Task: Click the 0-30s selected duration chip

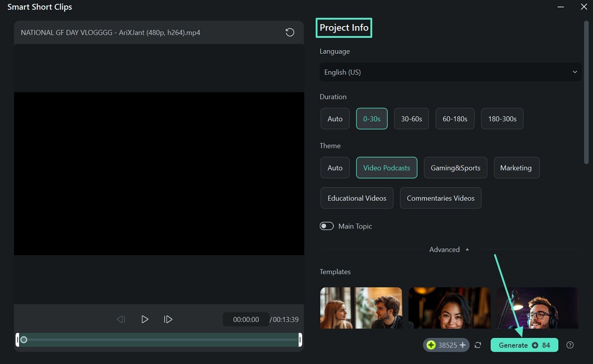Action: click(371, 119)
